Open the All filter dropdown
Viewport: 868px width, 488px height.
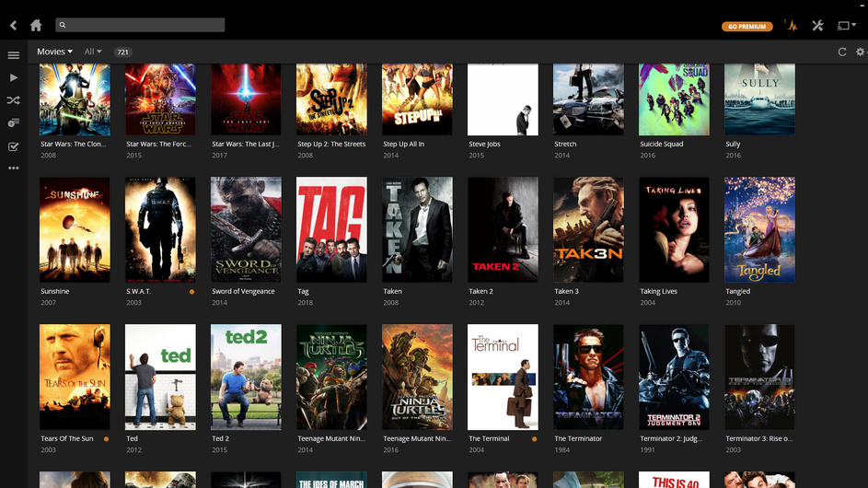tap(92, 52)
